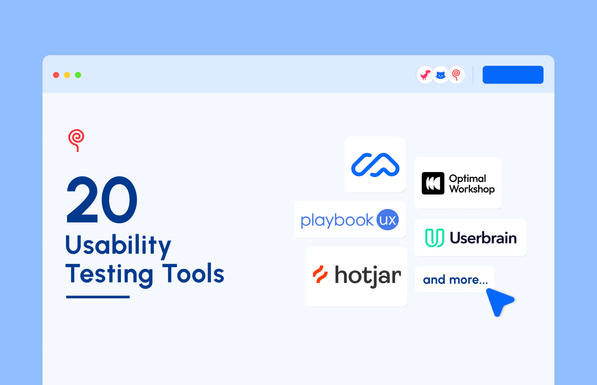Click the red lollipop logo above the heading
Screen dimensions: 597x385
coord(76,140)
